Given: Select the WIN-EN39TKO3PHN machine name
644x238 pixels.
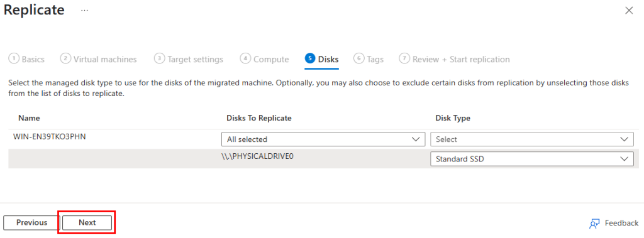Looking at the screenshot, I should pyautogui.click(x=49, y=137).
